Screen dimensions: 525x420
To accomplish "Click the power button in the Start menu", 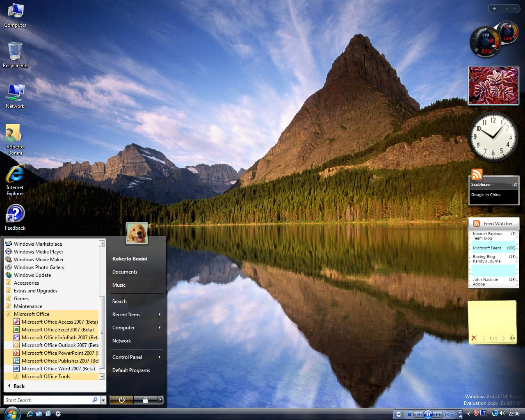I will (121, 400).
